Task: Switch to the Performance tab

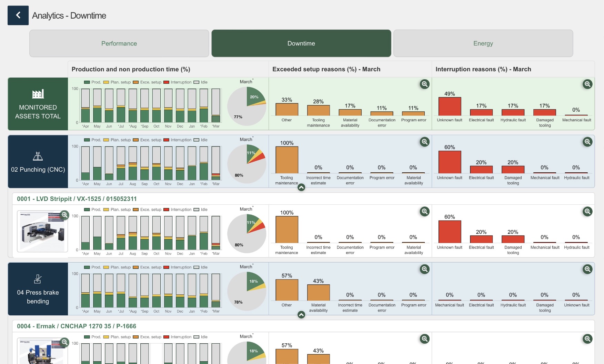Action: tap(119, 43)
